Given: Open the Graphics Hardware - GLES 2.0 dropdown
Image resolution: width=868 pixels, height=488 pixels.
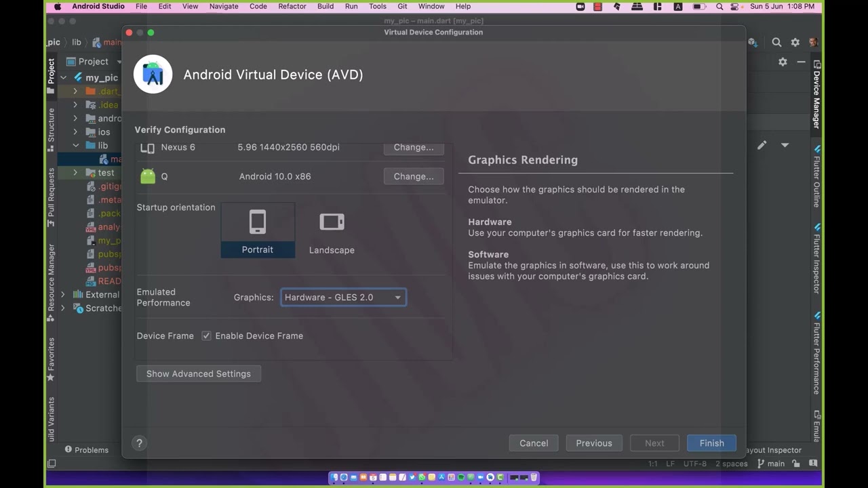Looking at the screenshot, I should coord(343,297).
